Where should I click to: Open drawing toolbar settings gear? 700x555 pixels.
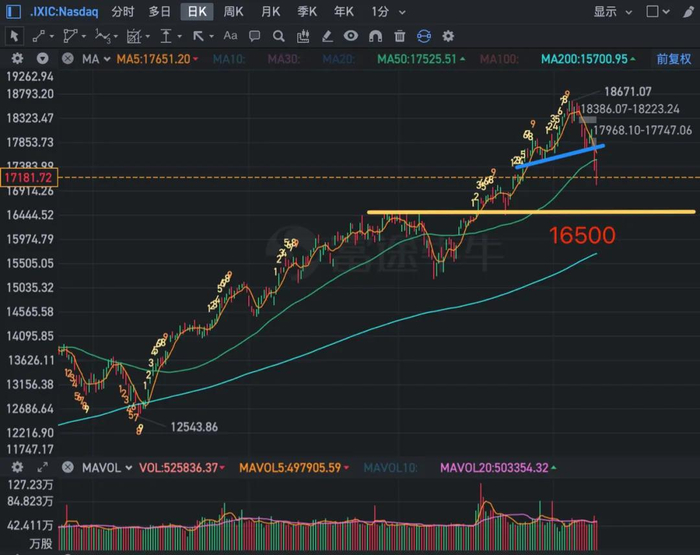click(448, 36)
